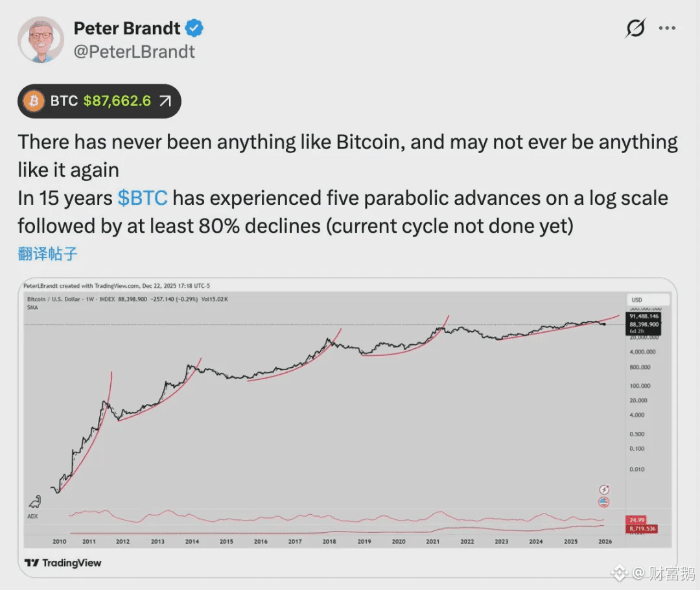
Task: Click Peter Brandt's blue verified badge
Action: point(194,28)
